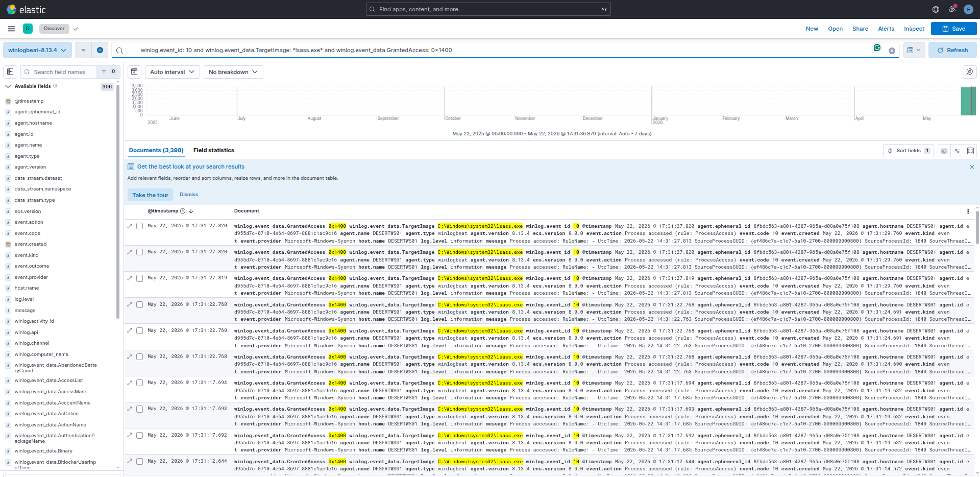Select the host.name field
Image resolution: width=980 pixels, height=477 pixels.
[x=27, y=288]
